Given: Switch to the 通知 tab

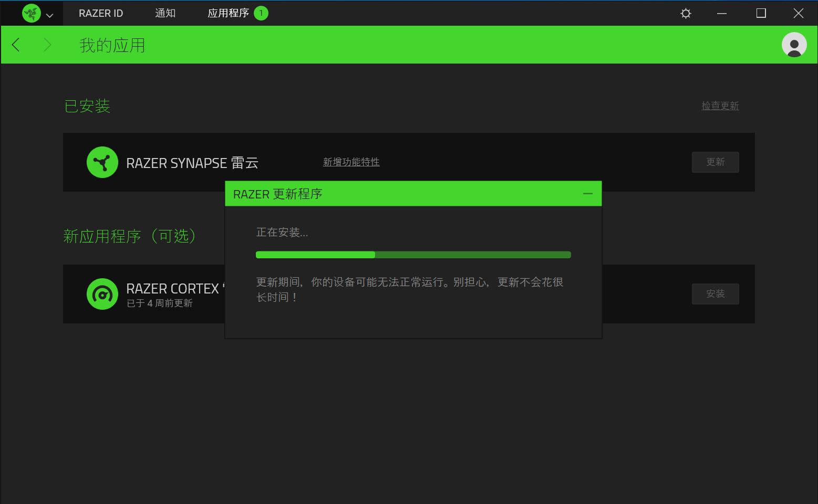Looking at the screenshot, I should pos(165,13).
